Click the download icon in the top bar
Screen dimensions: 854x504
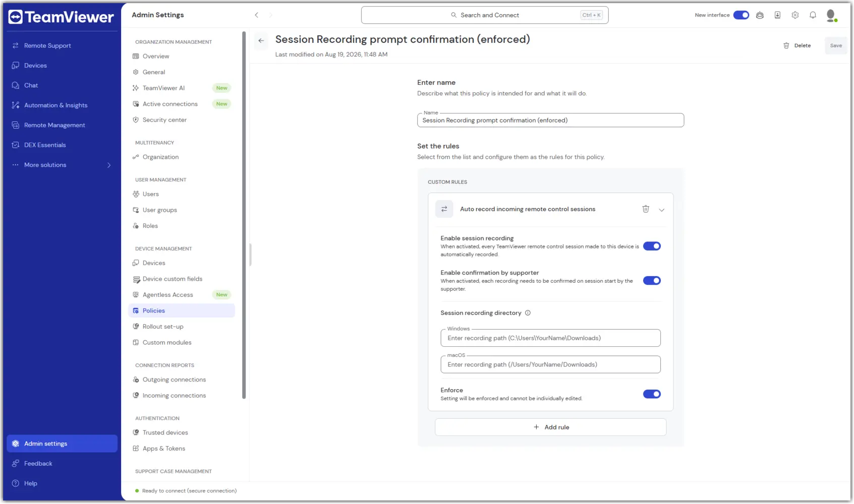pos(777,15)
